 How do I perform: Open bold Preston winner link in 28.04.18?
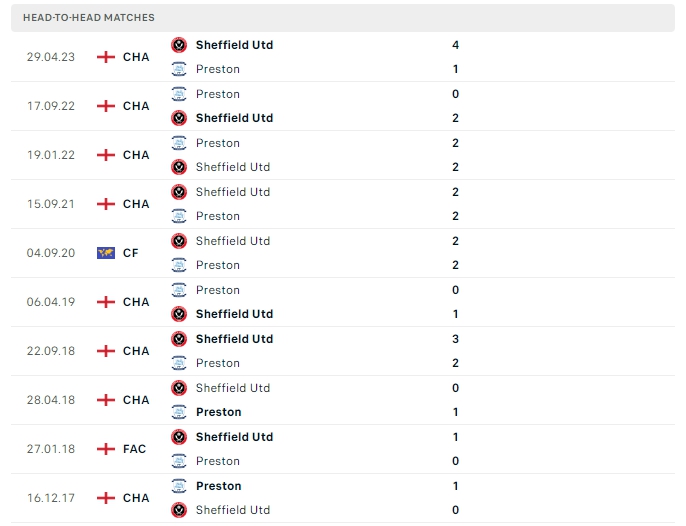point(219,412)
